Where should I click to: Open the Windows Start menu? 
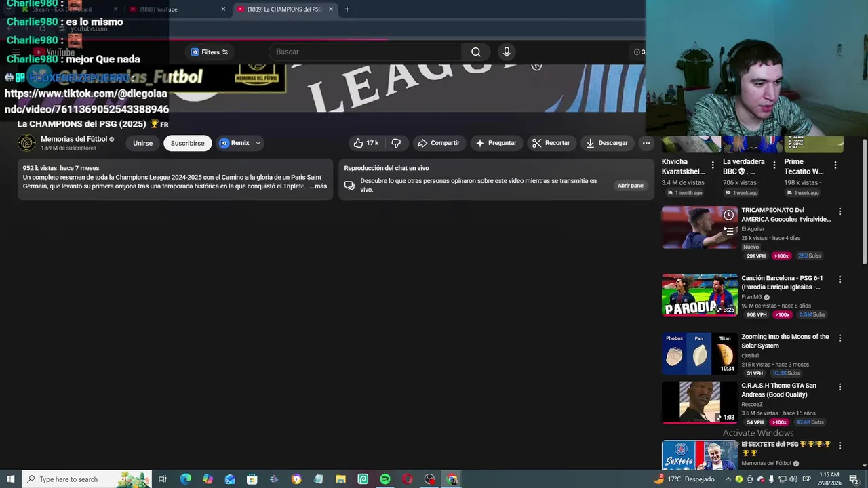point(10,479)
